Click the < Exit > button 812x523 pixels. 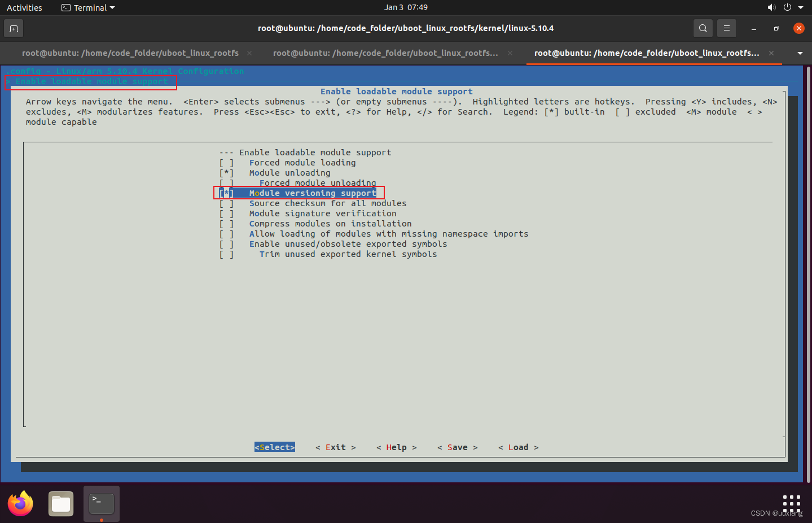click(336, 447)
